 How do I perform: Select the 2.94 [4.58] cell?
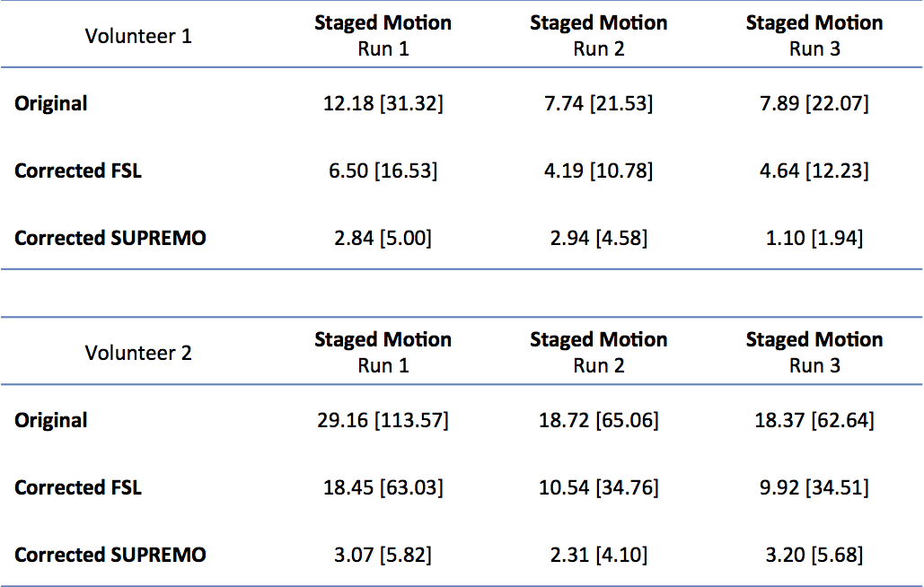click(x=599, y=238)
